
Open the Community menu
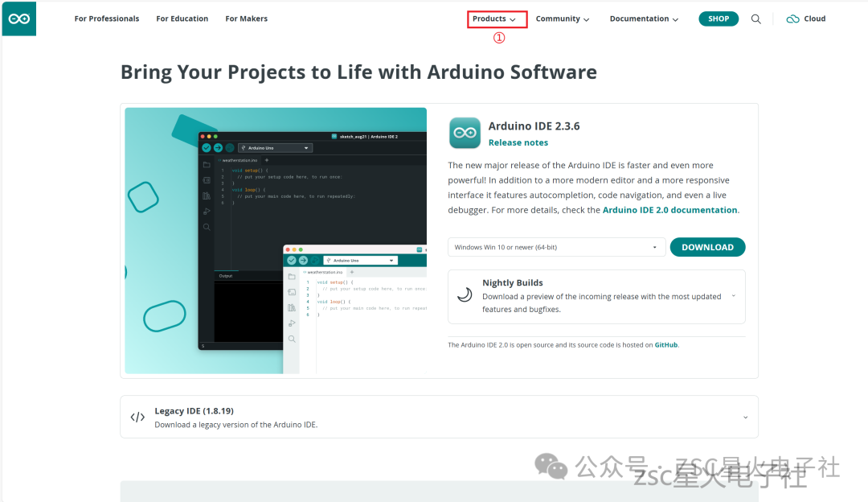point(562,19)
